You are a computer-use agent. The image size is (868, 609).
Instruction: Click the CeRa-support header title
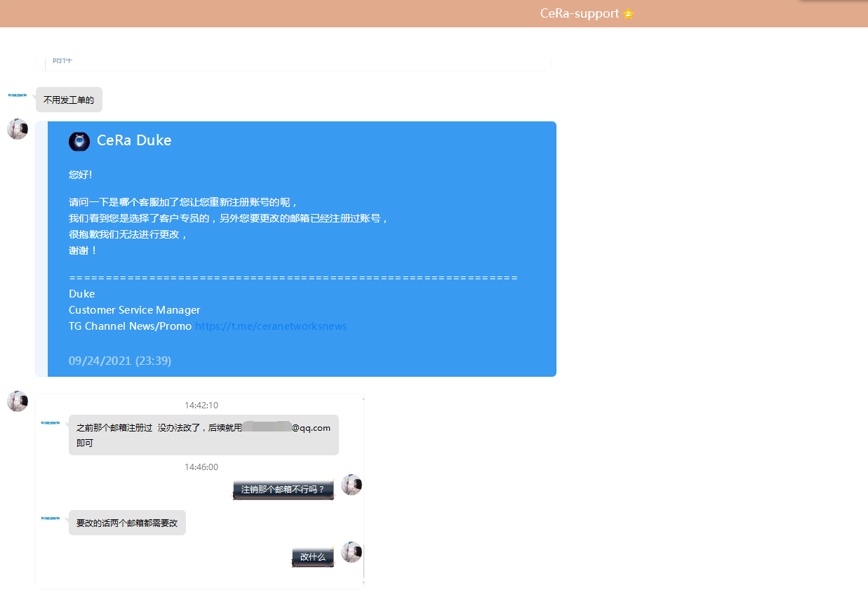point(580,13)
